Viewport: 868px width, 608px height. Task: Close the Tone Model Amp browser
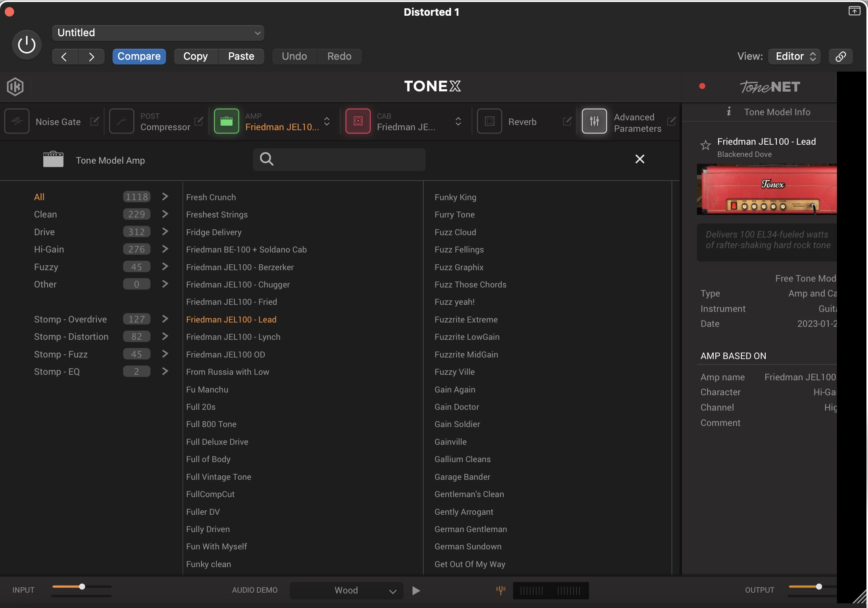(640, 159)
